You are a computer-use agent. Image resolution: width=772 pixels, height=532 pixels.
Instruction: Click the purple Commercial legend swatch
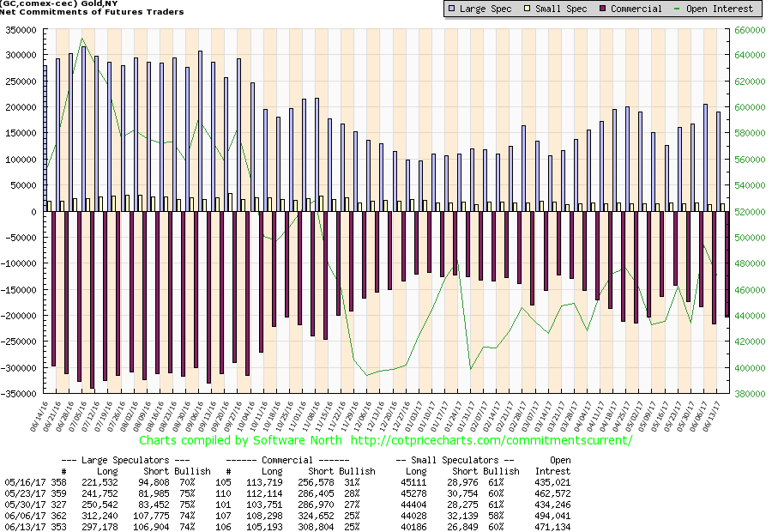click(x=605, y=9)
